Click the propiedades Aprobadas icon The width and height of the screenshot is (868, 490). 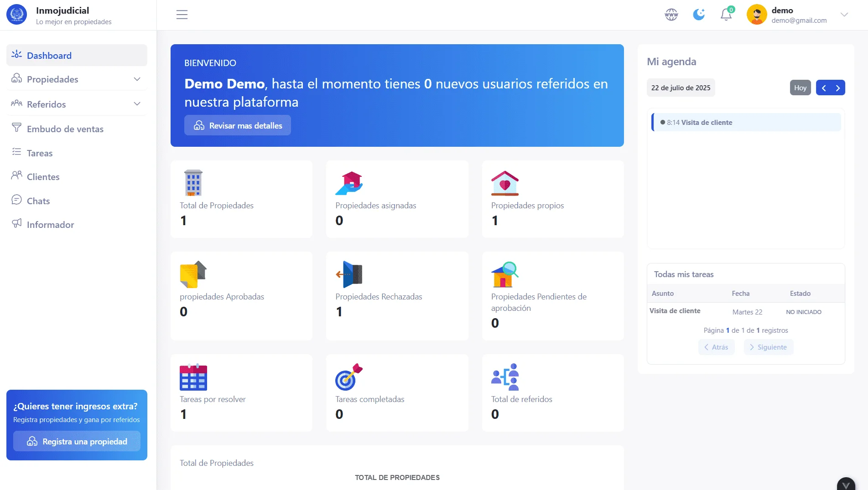(x=193, y=274)
